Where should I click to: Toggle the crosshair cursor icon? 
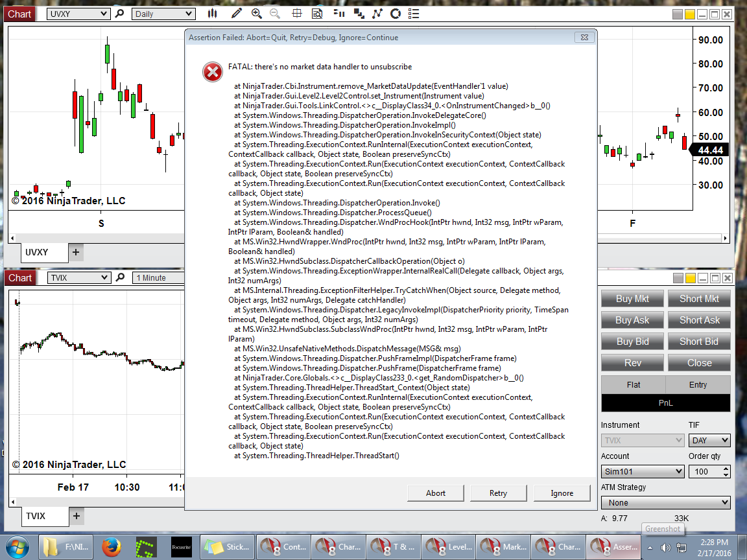297,14
